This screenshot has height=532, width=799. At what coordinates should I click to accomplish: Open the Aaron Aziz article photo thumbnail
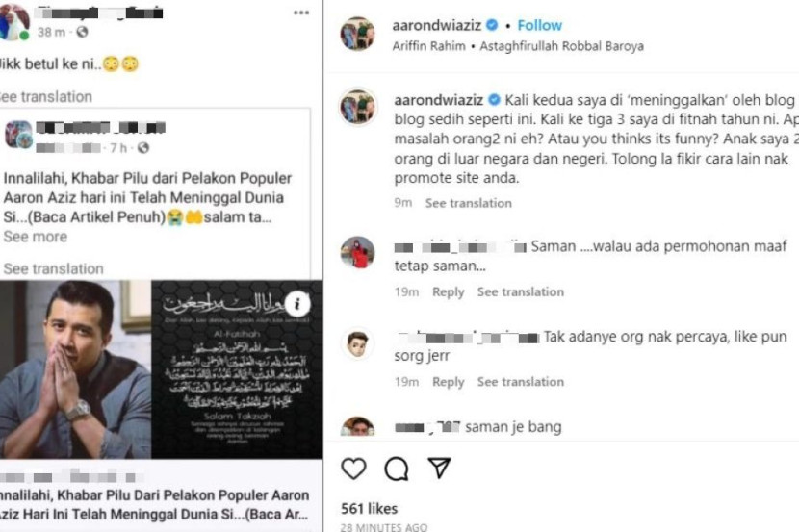point(75,369)
